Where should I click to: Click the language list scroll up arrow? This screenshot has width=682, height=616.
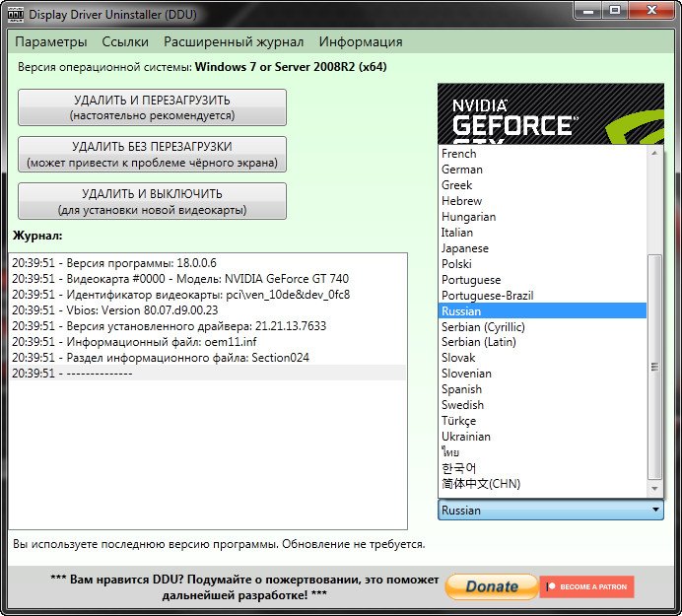click(656, 154)
